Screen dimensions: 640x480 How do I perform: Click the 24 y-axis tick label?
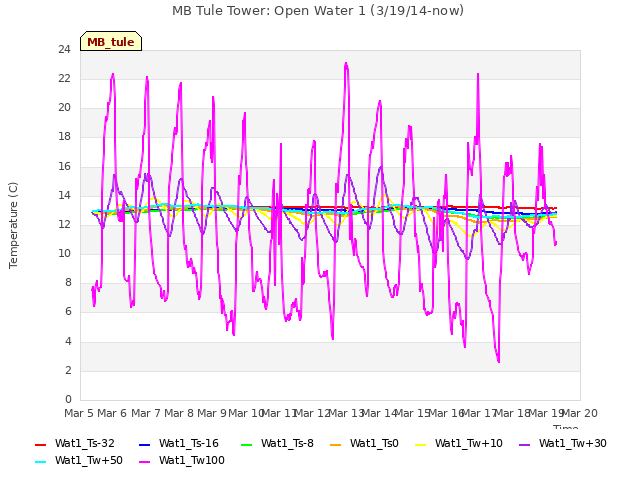[64, 50]
